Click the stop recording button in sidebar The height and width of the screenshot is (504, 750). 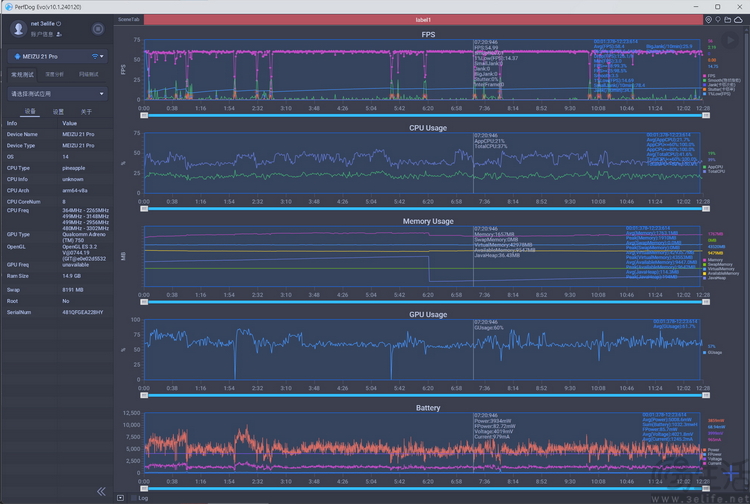[x=98, y=29]
